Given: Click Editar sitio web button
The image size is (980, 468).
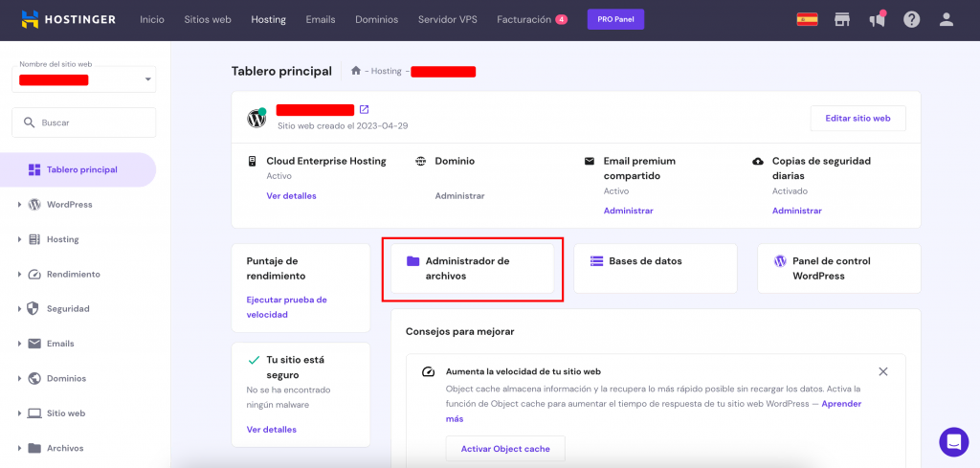Looking at the screenshot, I should tap(857, 119).
